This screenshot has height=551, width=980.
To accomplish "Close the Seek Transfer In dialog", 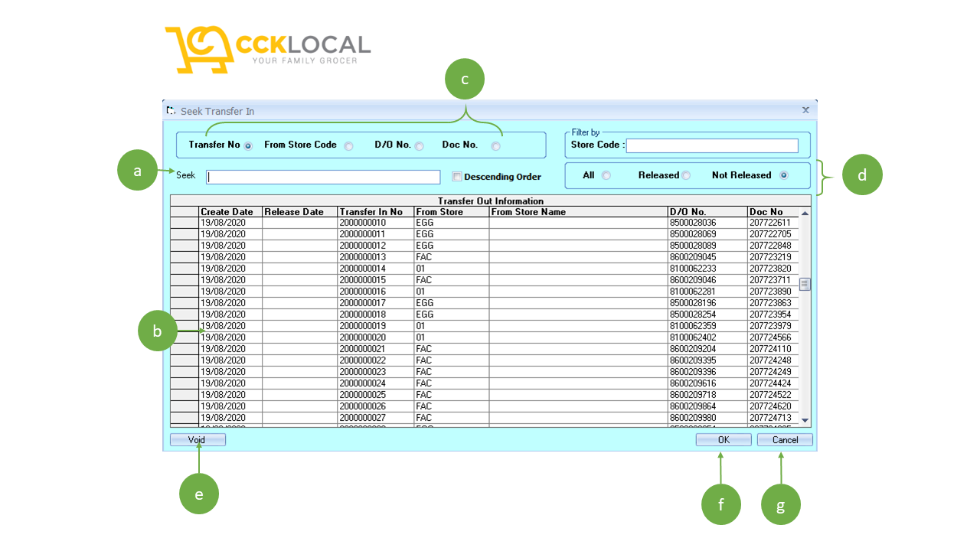I will 805,109.
